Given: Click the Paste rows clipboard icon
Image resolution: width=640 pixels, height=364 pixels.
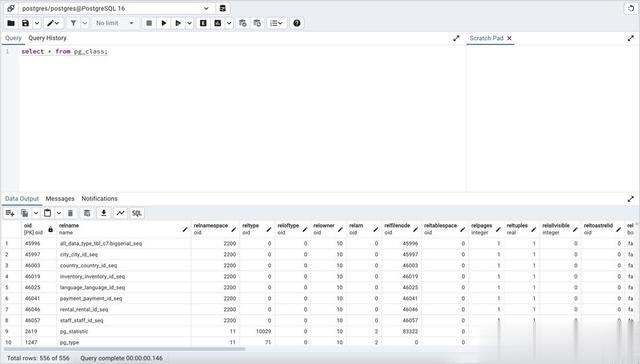Looking at the screenshot, I should (x=47, y=213).
